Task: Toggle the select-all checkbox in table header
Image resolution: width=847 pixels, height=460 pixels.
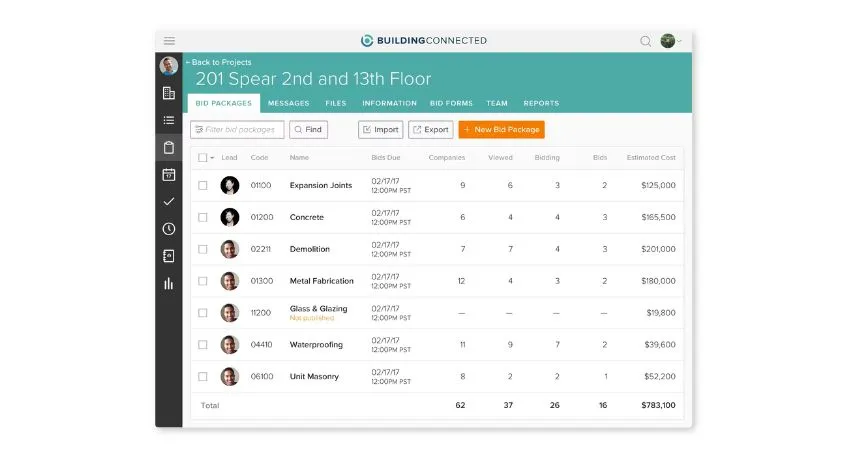Action: point(203,158)
